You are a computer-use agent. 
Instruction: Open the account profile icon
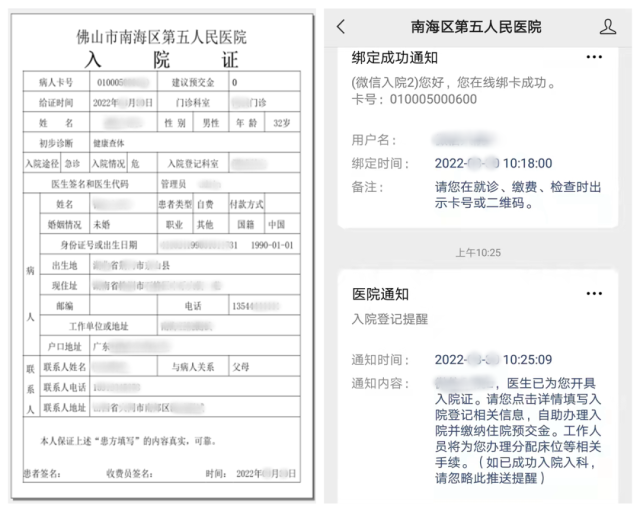click(607, 27)
